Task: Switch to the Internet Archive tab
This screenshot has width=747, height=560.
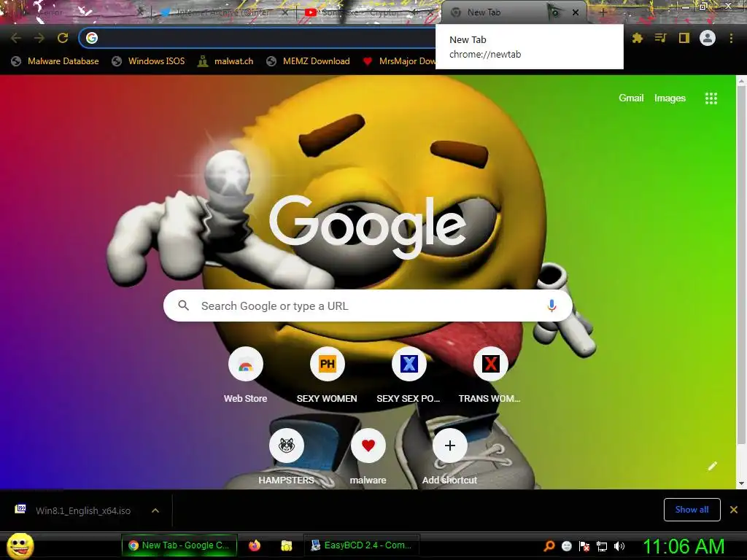Action: [x=222, y=12]
